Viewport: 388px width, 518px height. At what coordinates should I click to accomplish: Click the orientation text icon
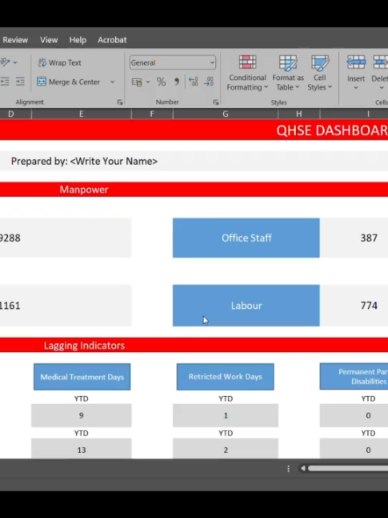[x=6, y=62]
